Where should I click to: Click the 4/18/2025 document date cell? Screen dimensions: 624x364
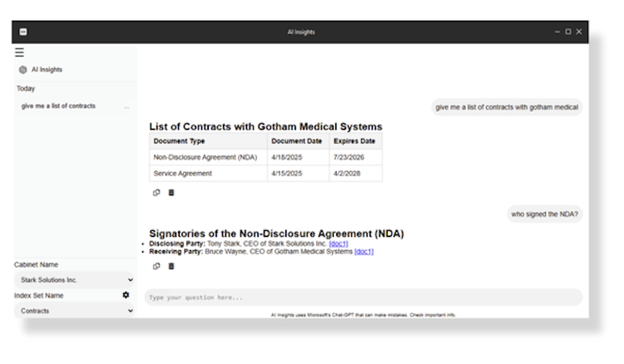click(298, 157)
